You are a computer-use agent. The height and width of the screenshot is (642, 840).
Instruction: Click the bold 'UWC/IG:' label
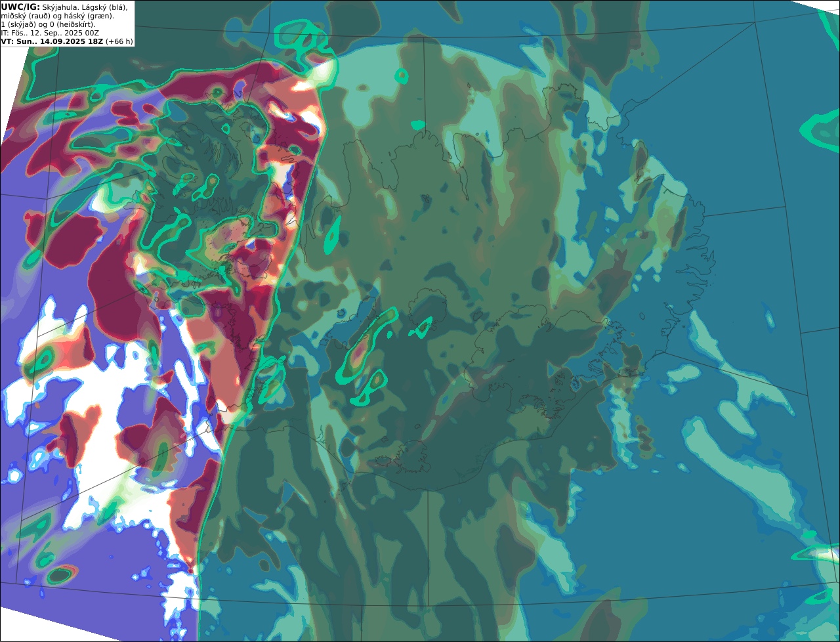(20, 7)
